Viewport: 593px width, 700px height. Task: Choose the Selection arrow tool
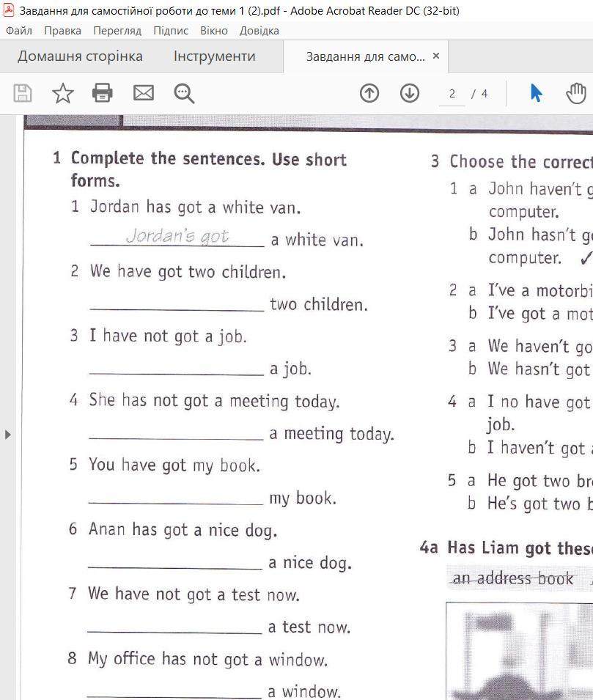click(536, 93)
